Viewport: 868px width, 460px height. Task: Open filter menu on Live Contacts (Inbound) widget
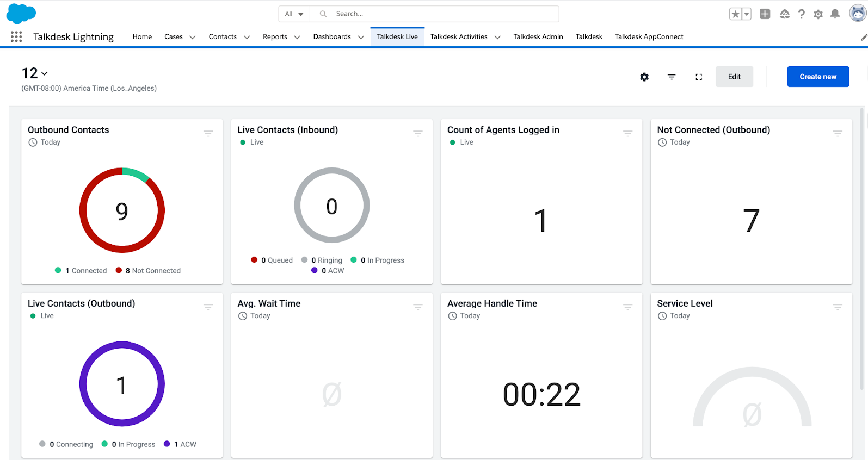coord(418,133)
